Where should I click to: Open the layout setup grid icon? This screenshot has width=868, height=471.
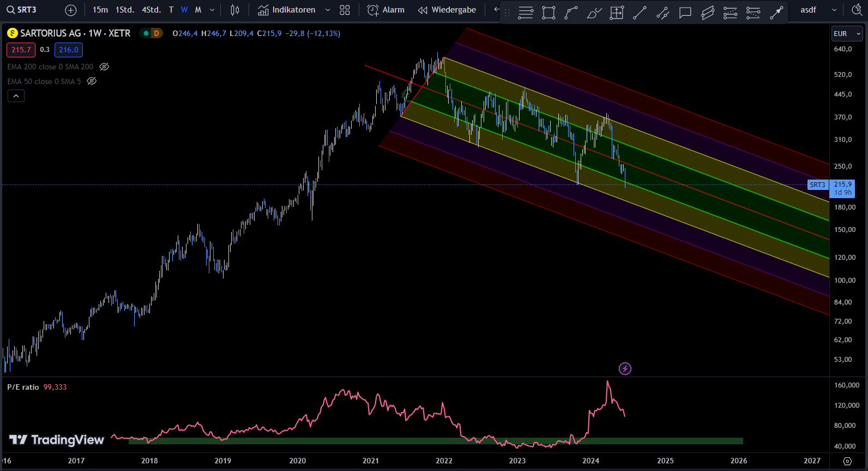pyautogui.click(x=345, y=10)
